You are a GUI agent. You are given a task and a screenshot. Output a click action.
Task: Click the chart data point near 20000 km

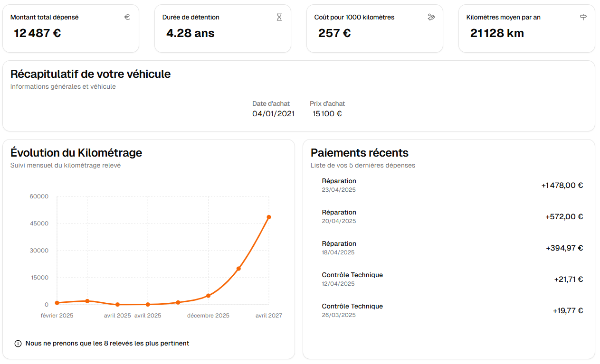238,269
